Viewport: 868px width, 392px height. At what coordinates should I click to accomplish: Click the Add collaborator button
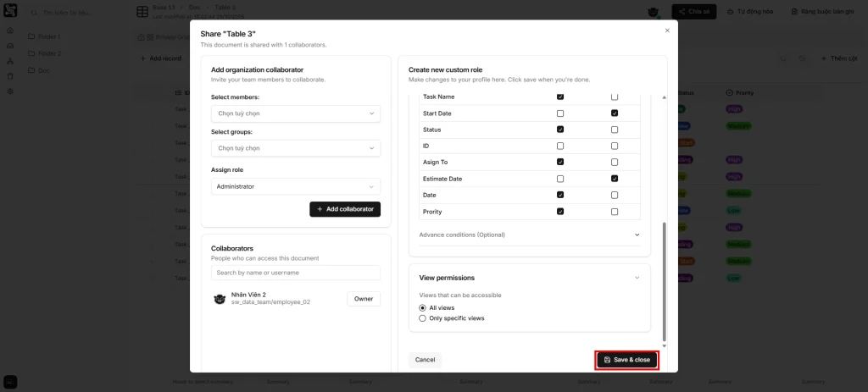345,209
